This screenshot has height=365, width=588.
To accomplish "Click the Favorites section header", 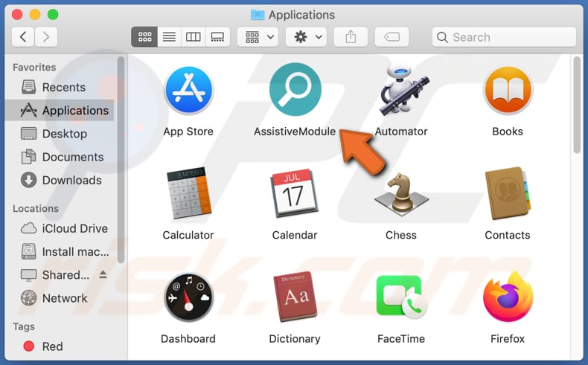I will (x=34, y=68).
